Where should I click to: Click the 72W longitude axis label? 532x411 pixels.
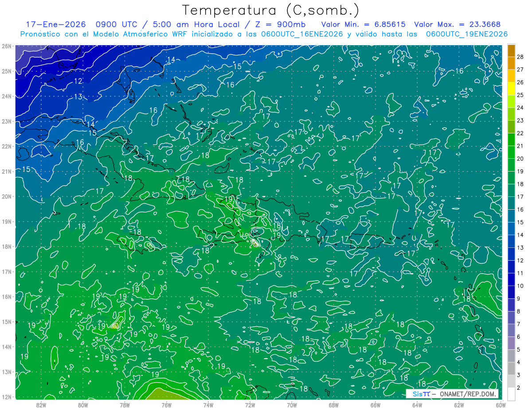[x=250, y=405]
